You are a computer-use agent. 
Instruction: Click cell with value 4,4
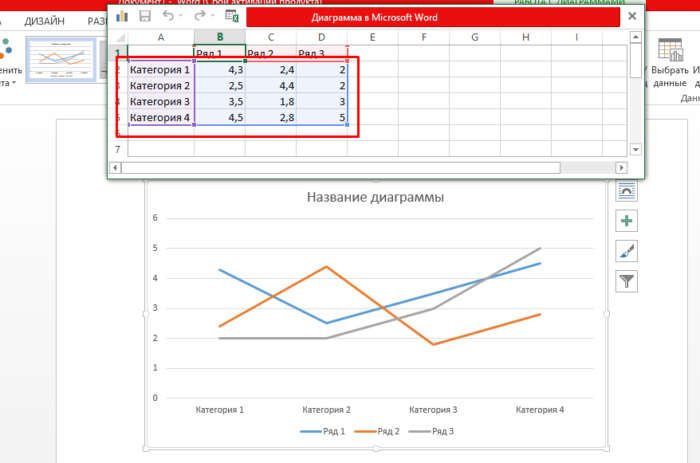click(271, 86)
